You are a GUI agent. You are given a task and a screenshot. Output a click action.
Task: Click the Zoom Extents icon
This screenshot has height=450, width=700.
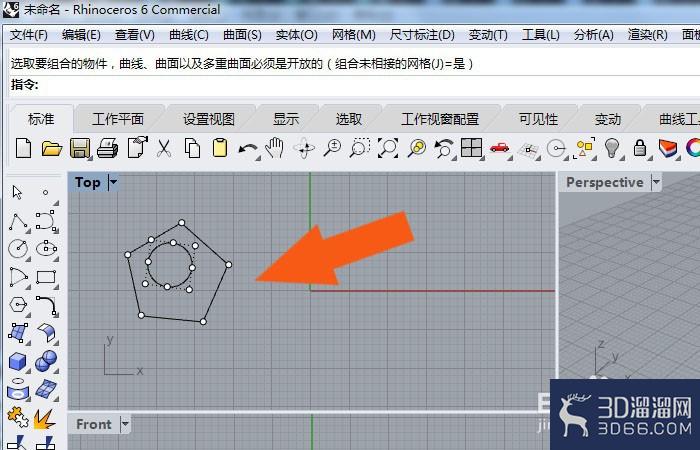(x=388, y=148)
